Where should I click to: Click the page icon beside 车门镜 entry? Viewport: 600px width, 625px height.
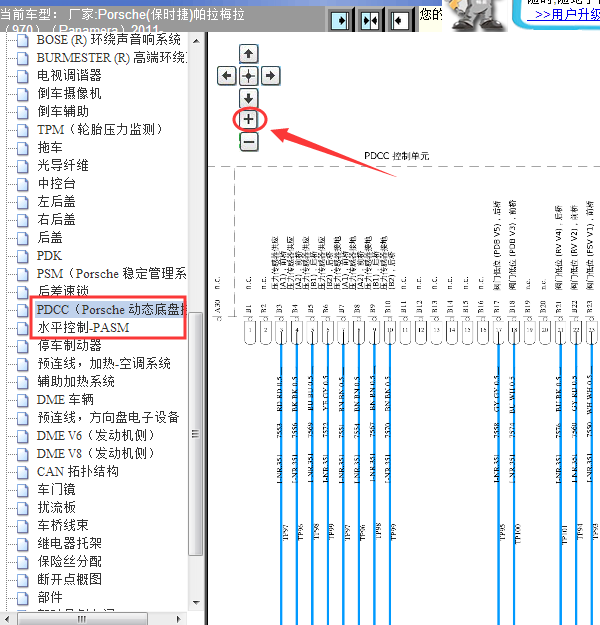click(23, 490)
